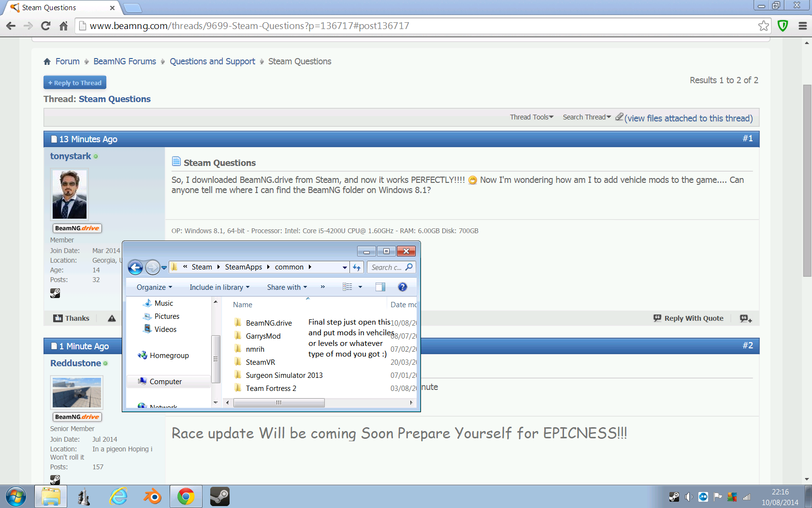Open recent locations arrow beside nav buttons

[x=164, y=268]
